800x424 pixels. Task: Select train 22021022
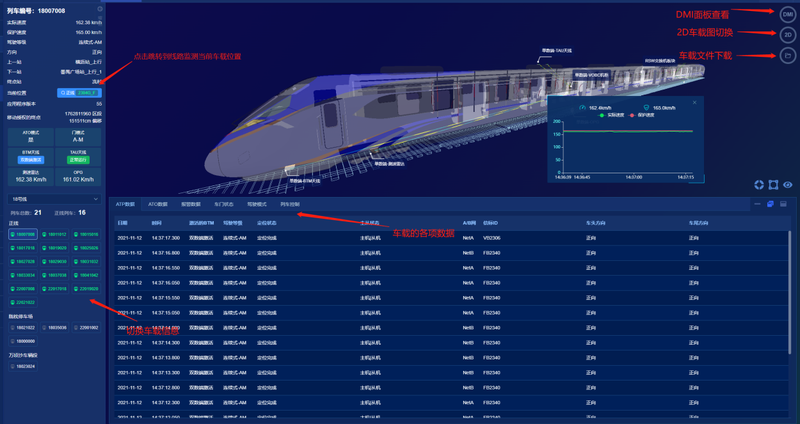pyautogui.click(x=23, y=302)
